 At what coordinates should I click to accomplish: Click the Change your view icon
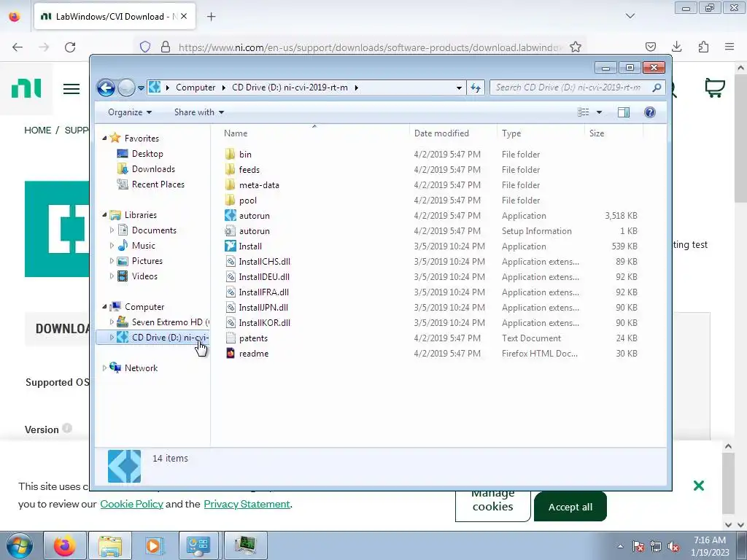[x=584, y=112]
